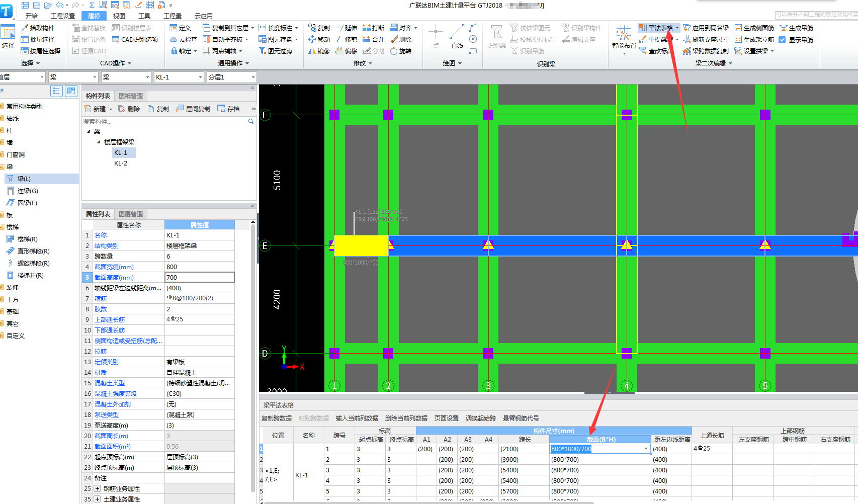Click the 打断 break tool

(x=374, y=28)
